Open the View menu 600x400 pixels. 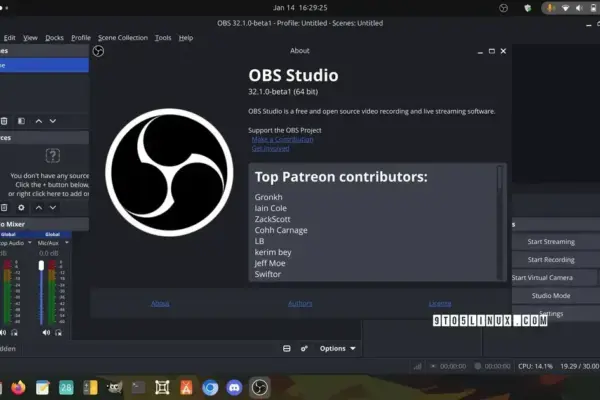[30, 38]
